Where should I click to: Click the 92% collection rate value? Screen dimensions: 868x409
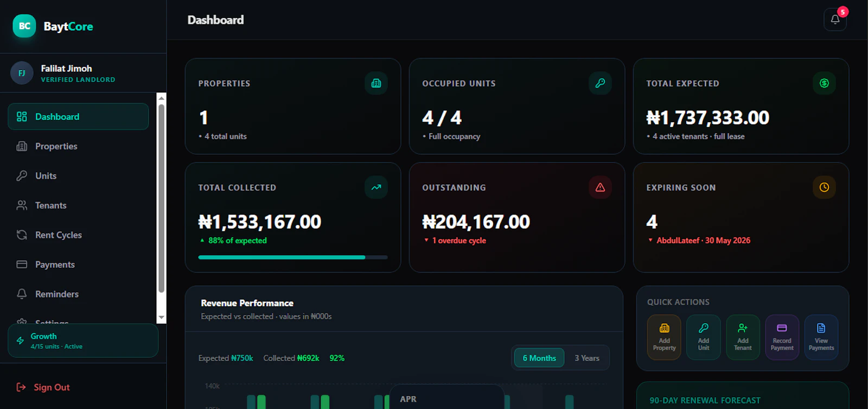tap(337, 358)
